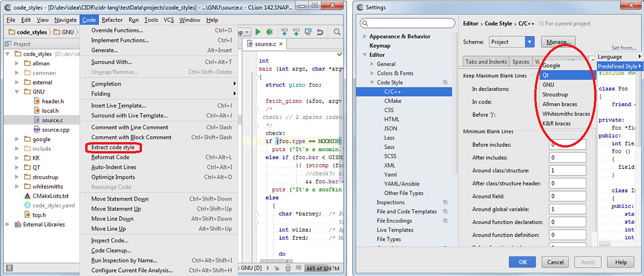Open the Completion submenu
The image size is (644, 276).
coord(159,84)
